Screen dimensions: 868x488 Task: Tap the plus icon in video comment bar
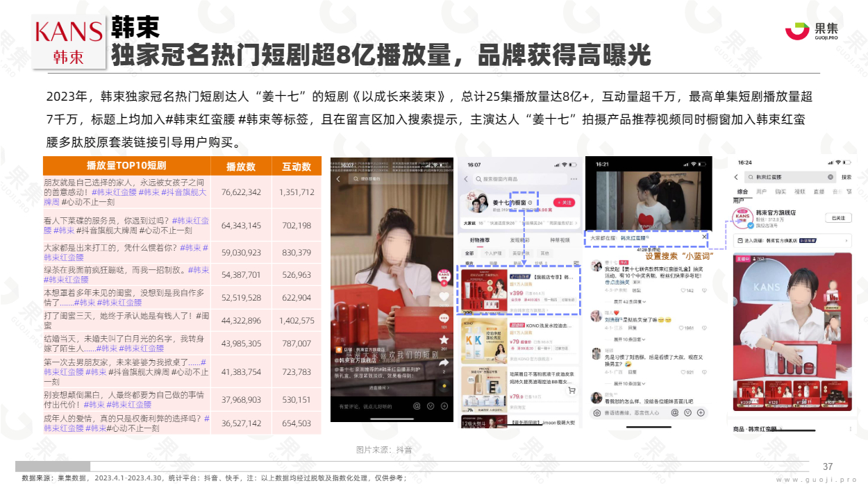445,406
